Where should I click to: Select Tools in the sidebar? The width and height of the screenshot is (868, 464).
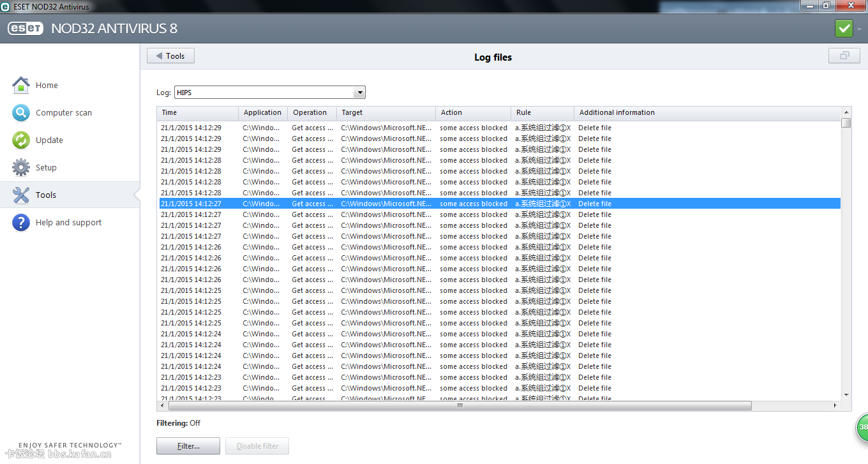[x=70, y=195]
